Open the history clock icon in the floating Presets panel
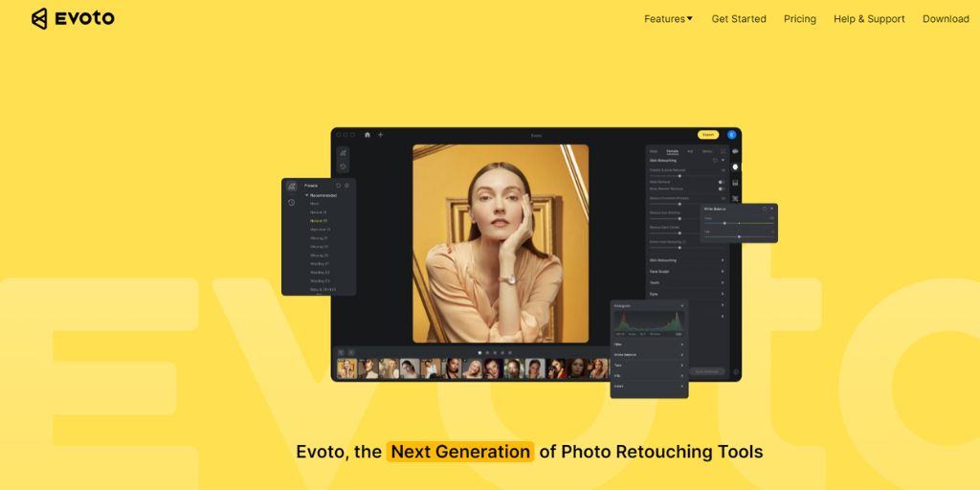980x490 pixels. click(291, 203)
